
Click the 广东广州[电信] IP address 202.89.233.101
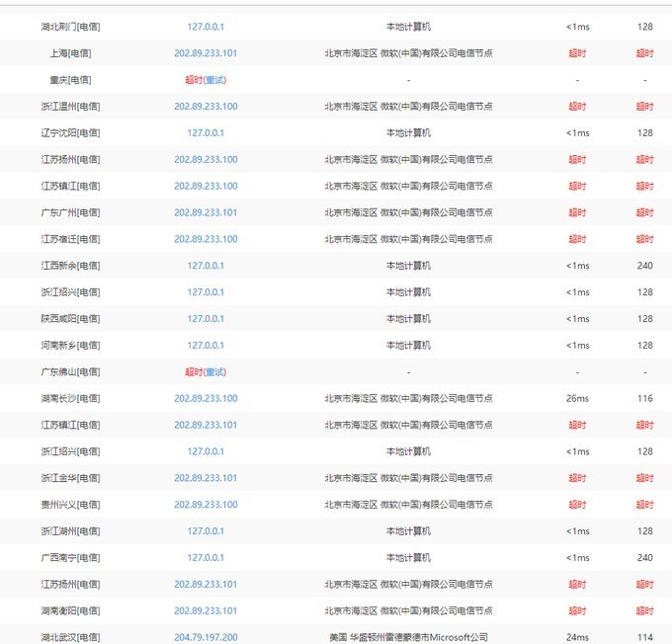click(x=206, y=212)
